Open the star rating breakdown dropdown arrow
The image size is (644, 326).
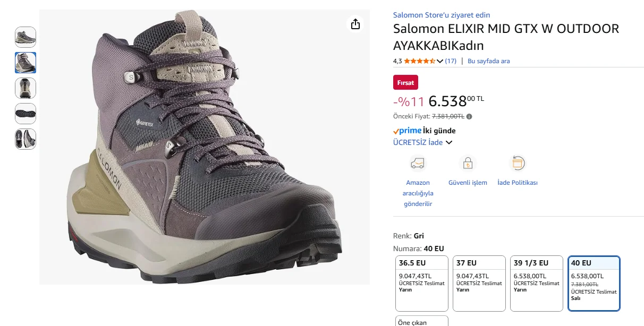click(x=440, y=61)
